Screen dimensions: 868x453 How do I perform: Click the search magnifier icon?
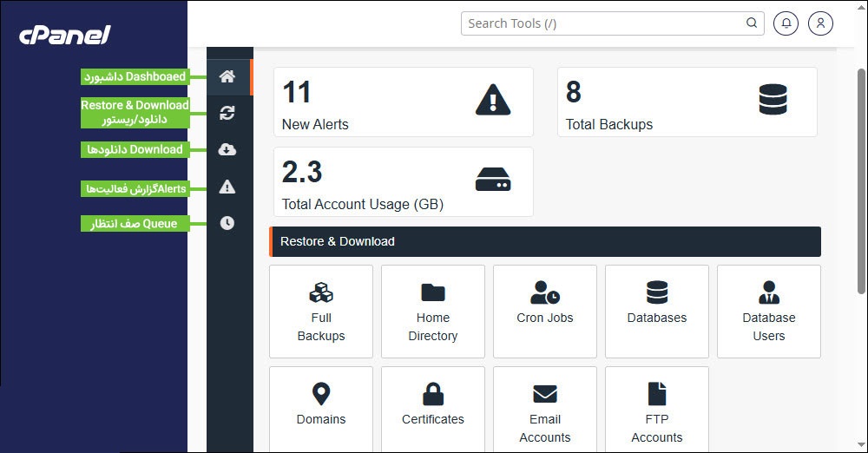pos(752,23)
